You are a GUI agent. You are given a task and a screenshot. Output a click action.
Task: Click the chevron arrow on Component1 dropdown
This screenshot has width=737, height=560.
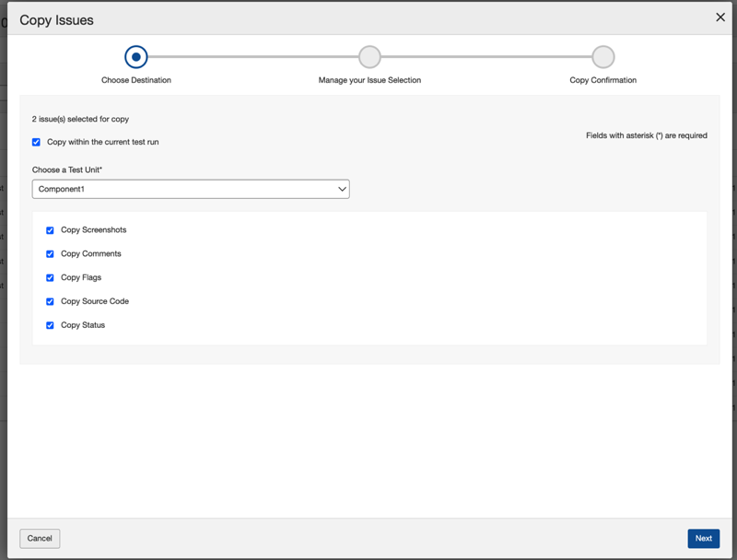(342, 189)
